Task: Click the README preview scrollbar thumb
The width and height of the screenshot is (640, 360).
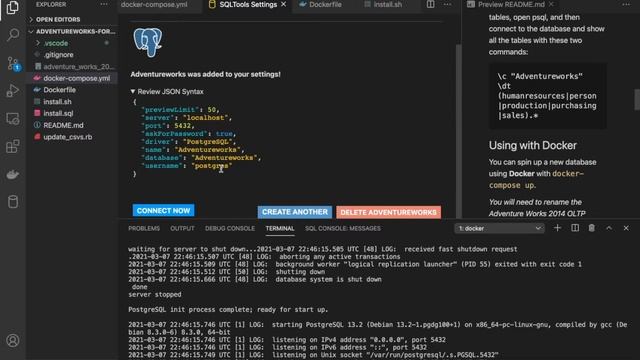Action: click(637, 100)
